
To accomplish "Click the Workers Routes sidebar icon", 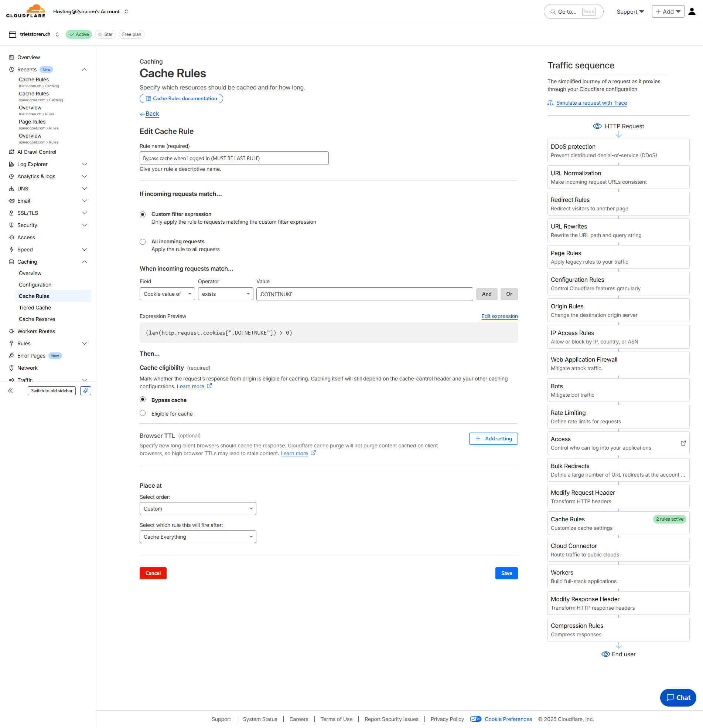I will pos(11,331).
